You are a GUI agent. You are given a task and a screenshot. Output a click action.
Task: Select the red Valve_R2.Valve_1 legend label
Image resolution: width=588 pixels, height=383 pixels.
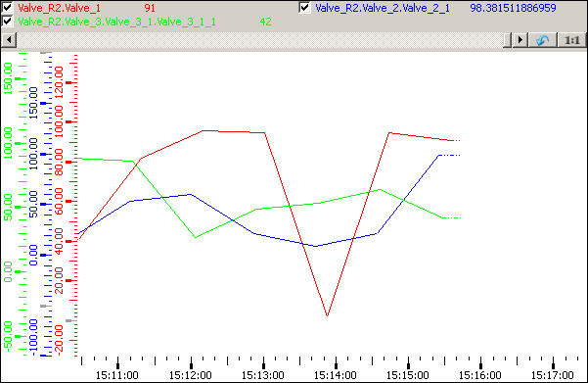click(x=60, y=8)
